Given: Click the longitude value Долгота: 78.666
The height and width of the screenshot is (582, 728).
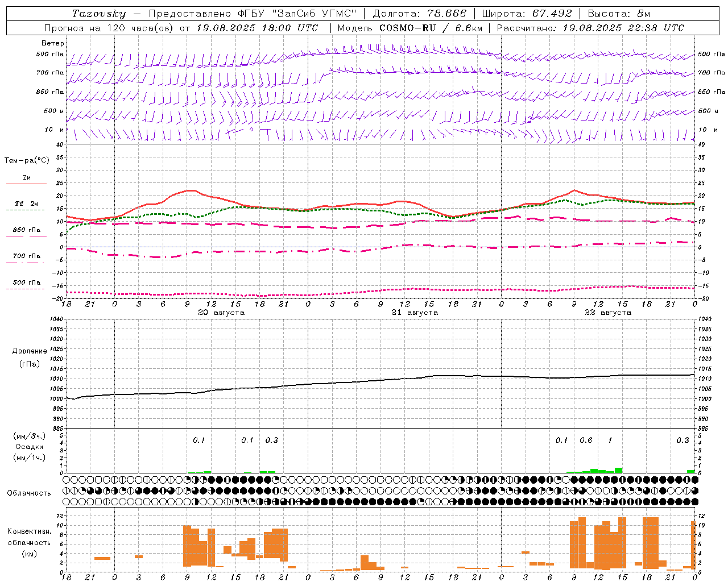Looking at the screenshot, I should [420, 14].
